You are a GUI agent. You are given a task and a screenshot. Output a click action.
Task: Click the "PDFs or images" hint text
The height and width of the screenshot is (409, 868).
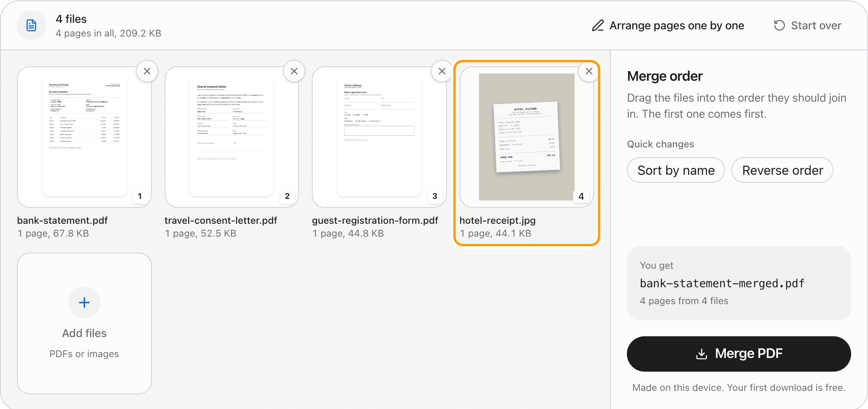pyautogui.click(x=84, y=354)
